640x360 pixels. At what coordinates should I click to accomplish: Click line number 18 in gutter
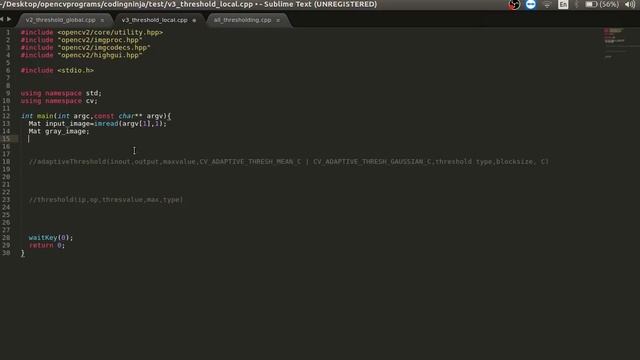pos(6,162)
